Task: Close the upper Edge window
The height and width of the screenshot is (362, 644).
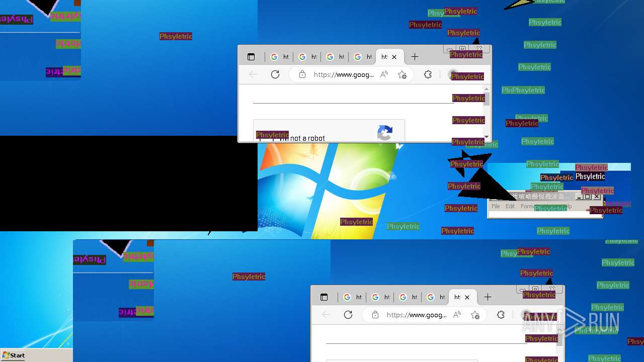Action: pos(479,49)
